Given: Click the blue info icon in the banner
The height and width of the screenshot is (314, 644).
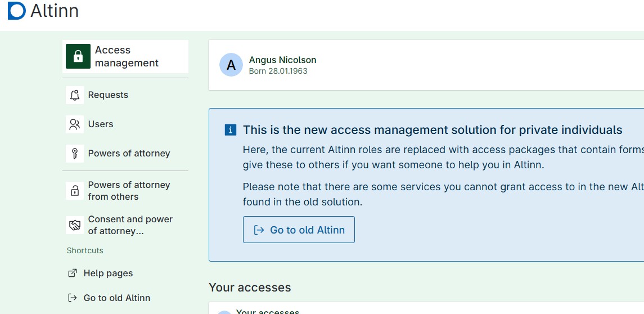Looking at the screenshot, I should (231, 131).
